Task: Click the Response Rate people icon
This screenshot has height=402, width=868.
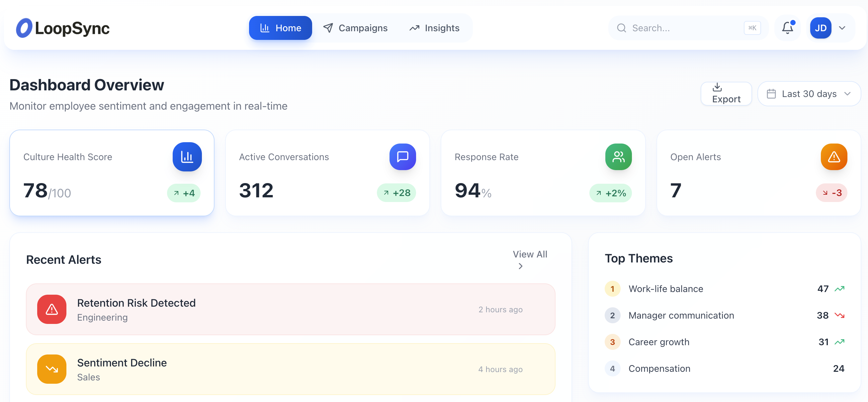Action: [x=618, y=156]
